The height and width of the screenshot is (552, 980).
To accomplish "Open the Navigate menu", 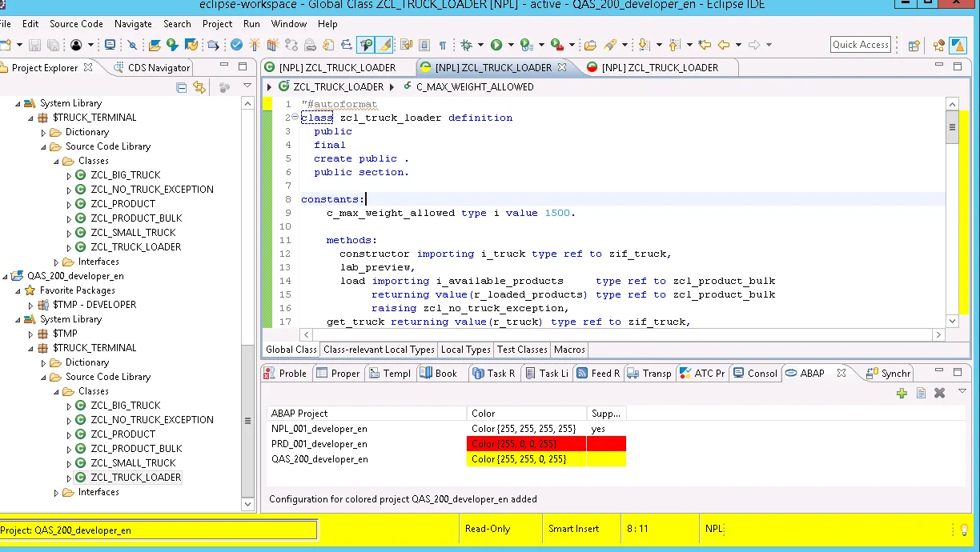I will (x=133, y=24).
